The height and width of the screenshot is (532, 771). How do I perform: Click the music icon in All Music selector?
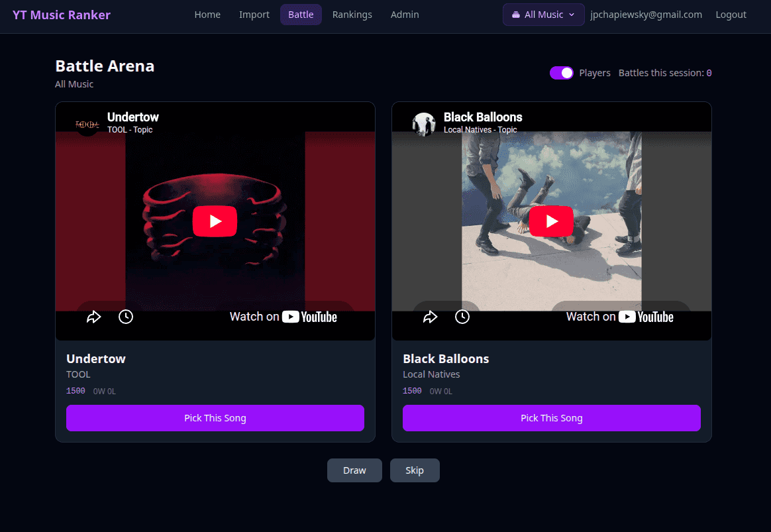pos(515,15)
